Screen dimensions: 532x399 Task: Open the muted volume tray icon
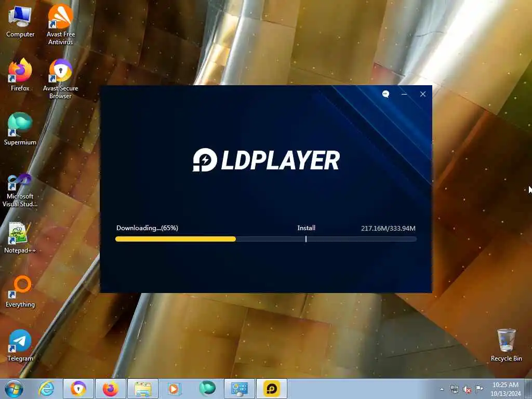tap(467, 389)
